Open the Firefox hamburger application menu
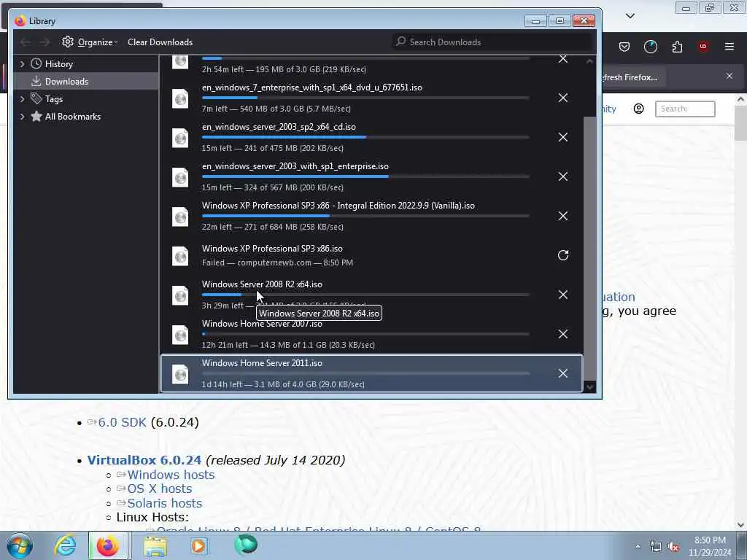The height and width of the screenshot is (560, 747). [729, 47]
